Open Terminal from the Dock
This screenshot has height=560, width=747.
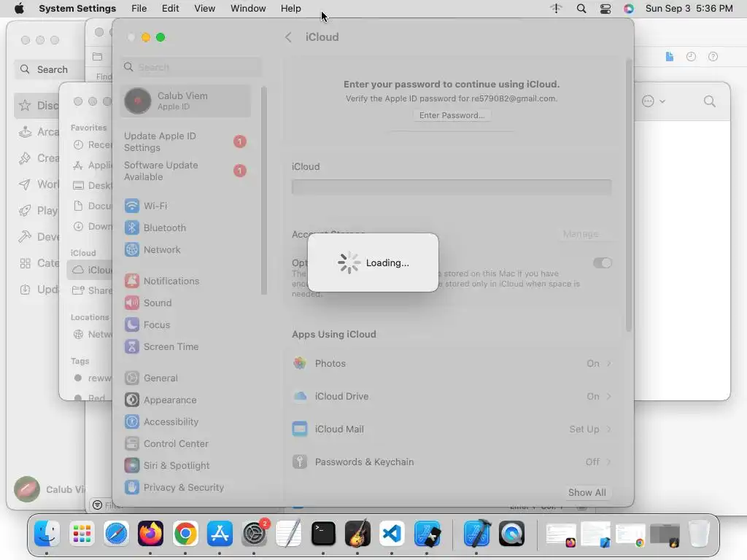pos(323,533)
